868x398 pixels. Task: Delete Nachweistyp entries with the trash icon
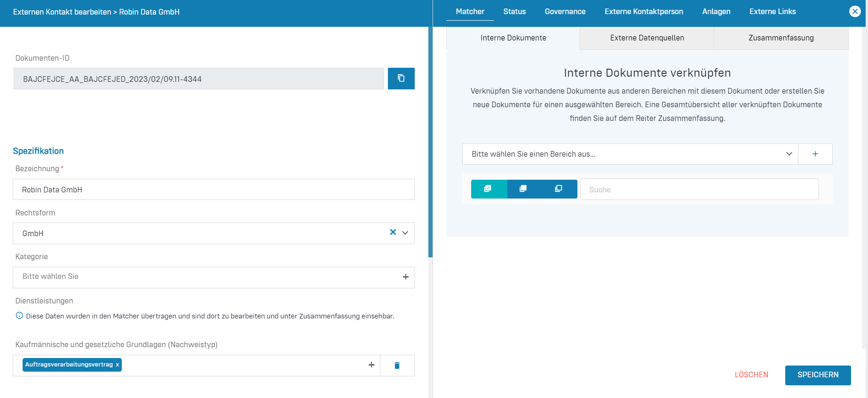click(397, 366)
